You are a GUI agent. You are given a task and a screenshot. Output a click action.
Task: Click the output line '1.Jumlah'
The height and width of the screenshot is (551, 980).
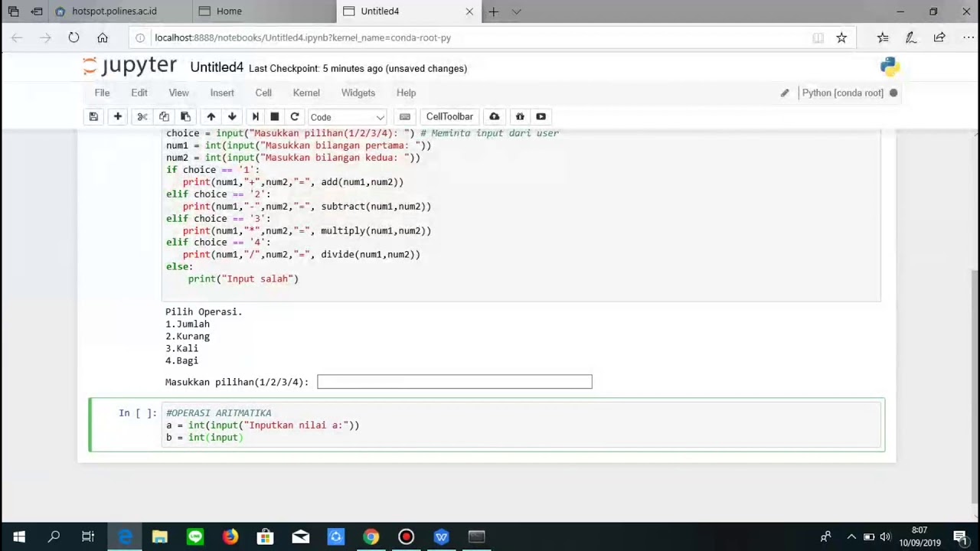(x=188, y=324)
